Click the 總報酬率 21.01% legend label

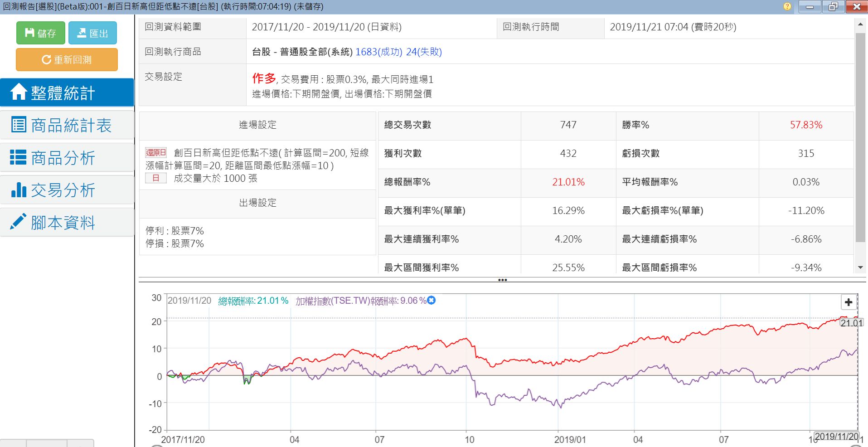point(253,301)
